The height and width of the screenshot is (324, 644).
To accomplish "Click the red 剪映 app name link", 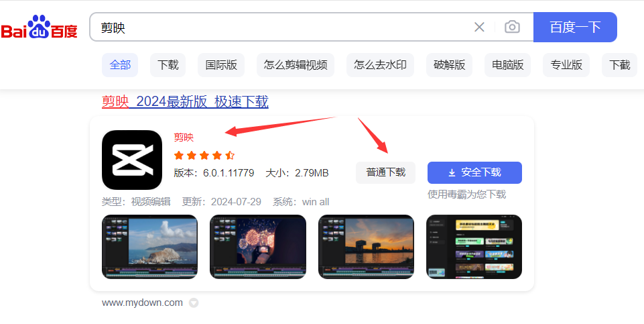I will 184,138.
